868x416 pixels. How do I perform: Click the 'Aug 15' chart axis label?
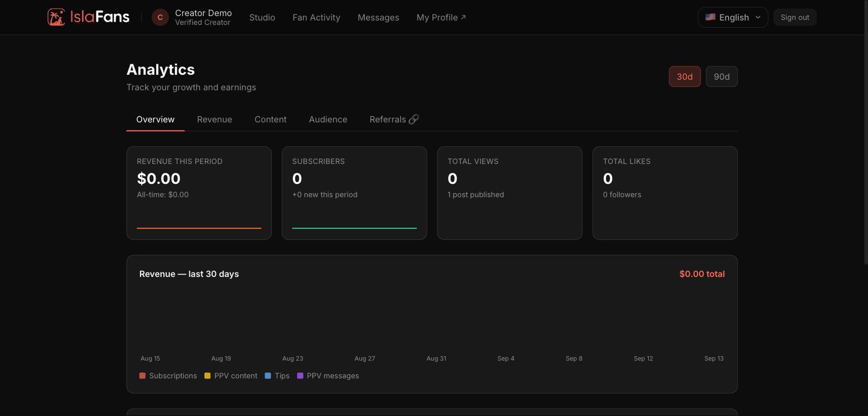tap(150, 358)
